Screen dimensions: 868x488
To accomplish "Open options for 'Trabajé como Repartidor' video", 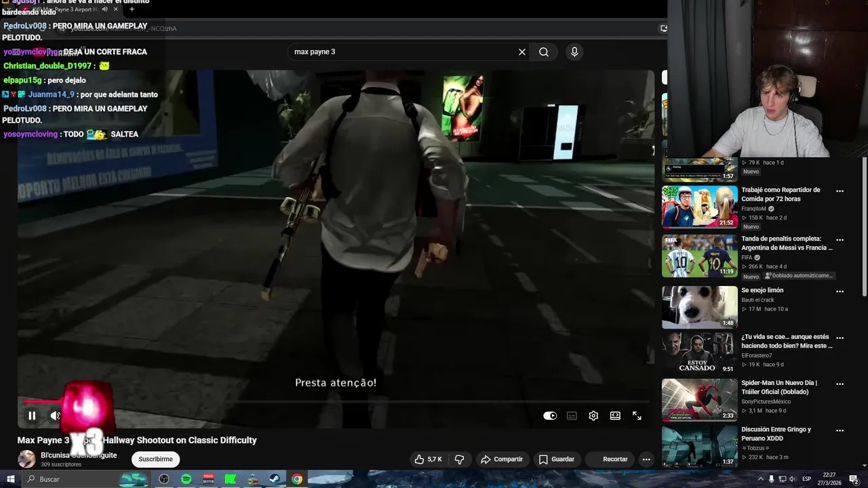I will click(x=840, y=191).
